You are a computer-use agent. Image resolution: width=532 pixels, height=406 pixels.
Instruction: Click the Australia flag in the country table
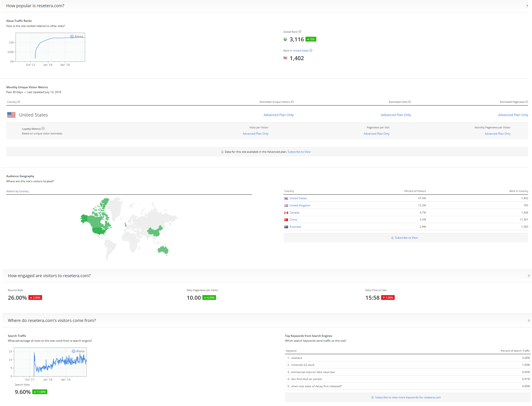(x=286, y=227)
